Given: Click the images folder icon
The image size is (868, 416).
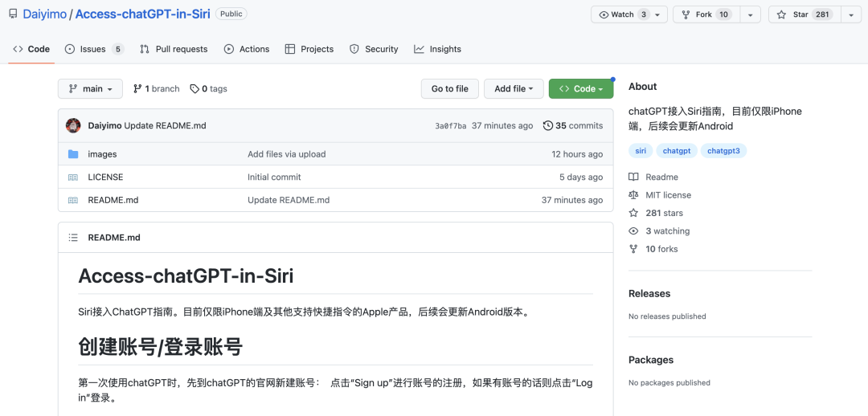Looking at the screenshot, I should pos(73,154).
